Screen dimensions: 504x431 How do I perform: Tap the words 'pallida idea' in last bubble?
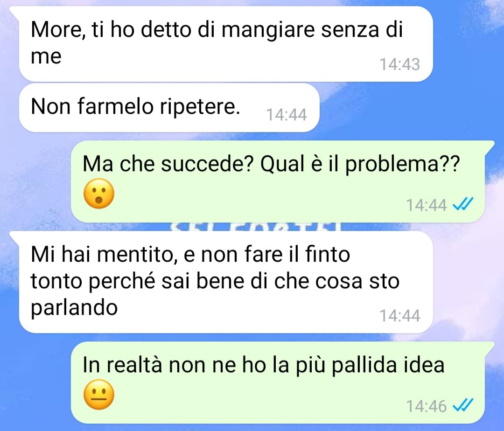coord(387,366)
